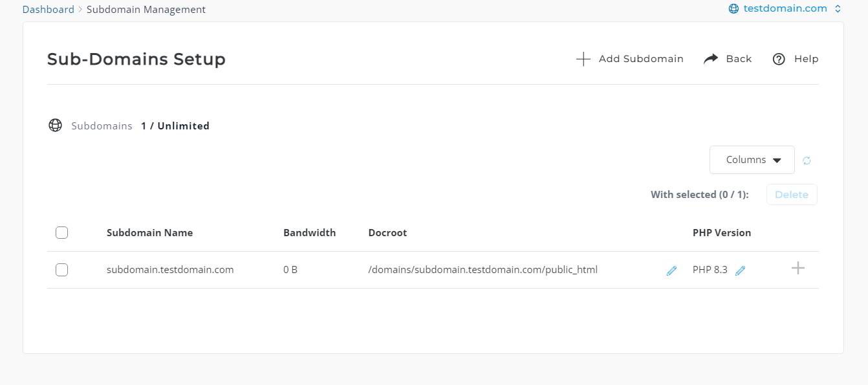Expand the subdomain row plus icon
Screen dimensions: 868x385
coord(798,268)
